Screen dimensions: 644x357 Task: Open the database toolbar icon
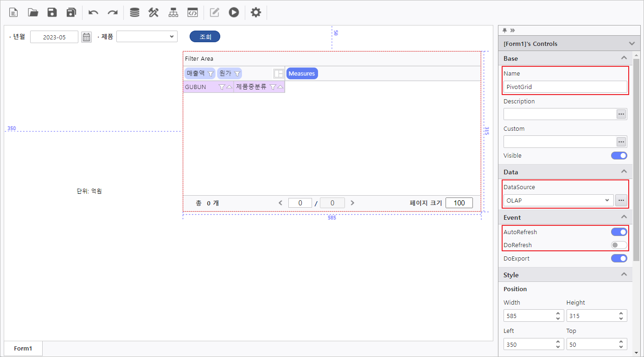tap(134, 13)
